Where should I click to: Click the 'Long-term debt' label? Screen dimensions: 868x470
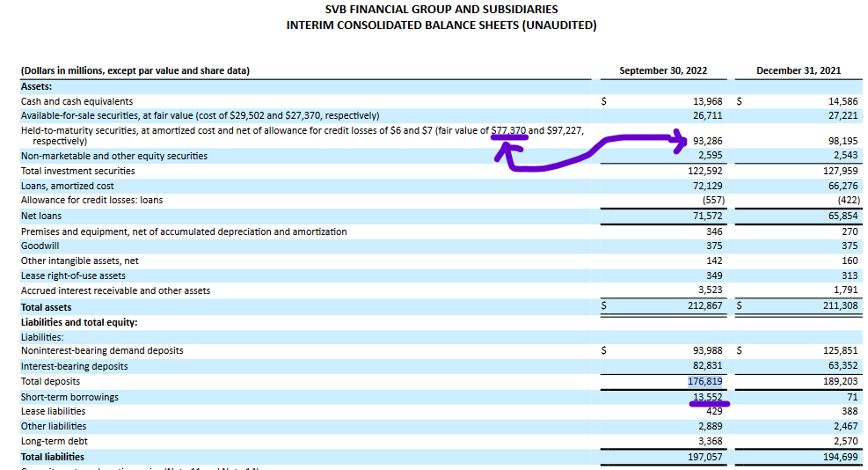tap(55, 442)
